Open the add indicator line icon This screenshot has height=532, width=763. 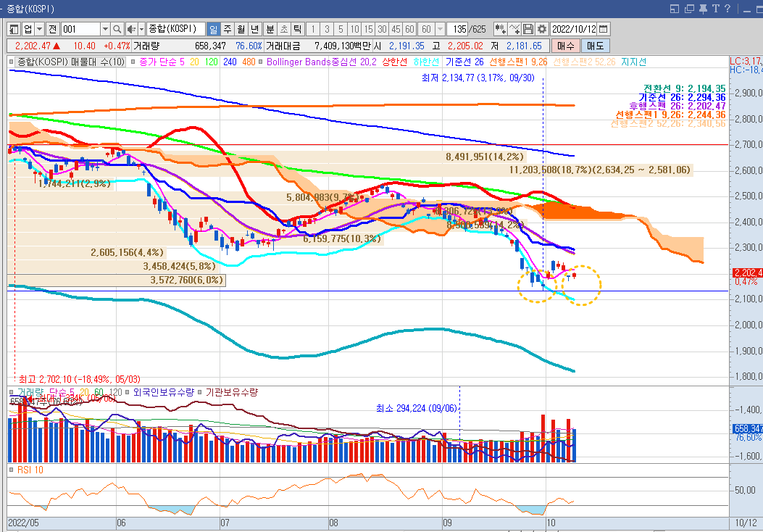click(x=514, y=29)
